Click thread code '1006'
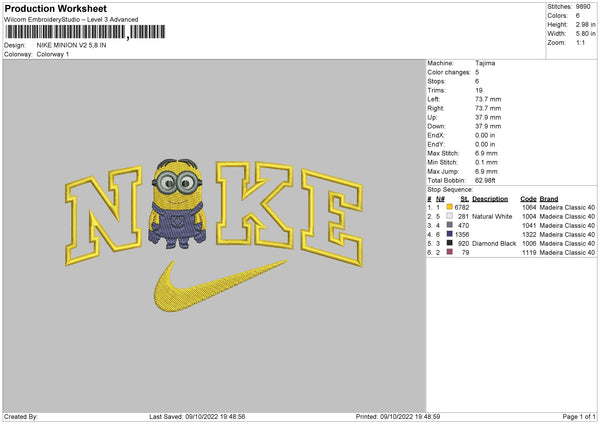Image resolution: width=600 pixels, height=424 pixels. [529, 243]
